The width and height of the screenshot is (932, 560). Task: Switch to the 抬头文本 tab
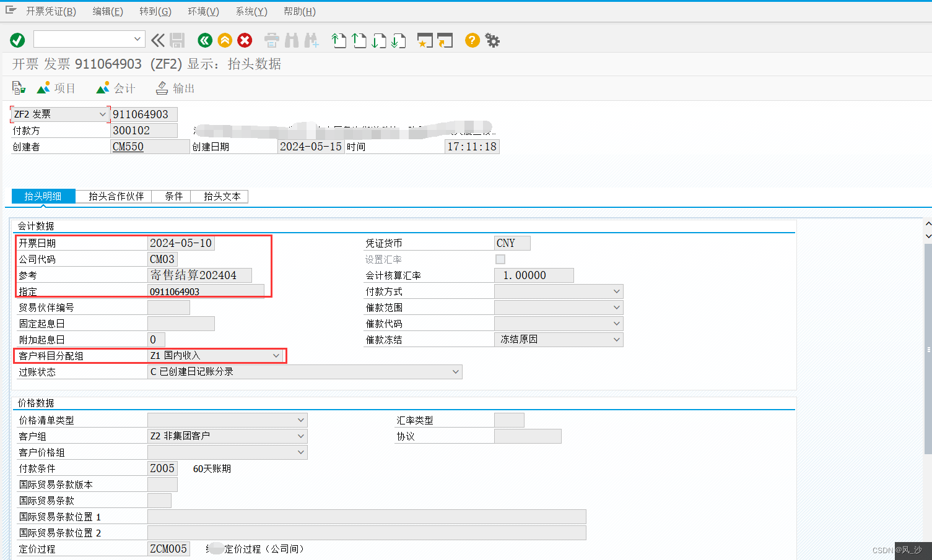(219, 196)
